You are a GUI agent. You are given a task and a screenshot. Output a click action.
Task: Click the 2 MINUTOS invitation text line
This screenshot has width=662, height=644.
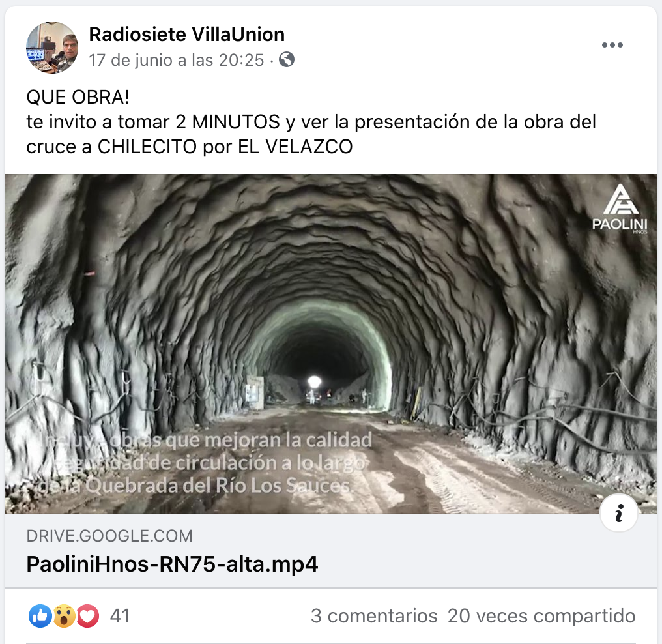[x=311, y=122]
